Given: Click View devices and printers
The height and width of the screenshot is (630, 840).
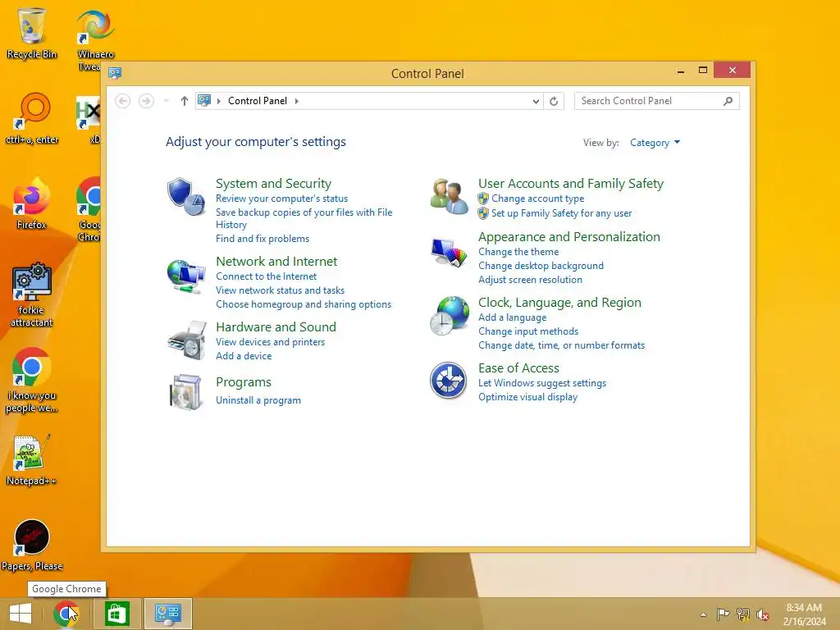Looking at the screenshot, I should [270, 342].
